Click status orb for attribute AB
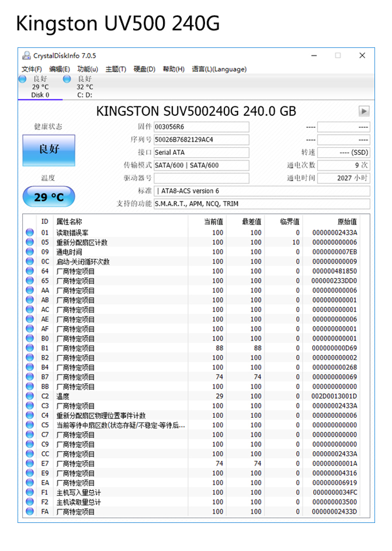The height and width of the screenshot is (551, 392). coord(30,299)
